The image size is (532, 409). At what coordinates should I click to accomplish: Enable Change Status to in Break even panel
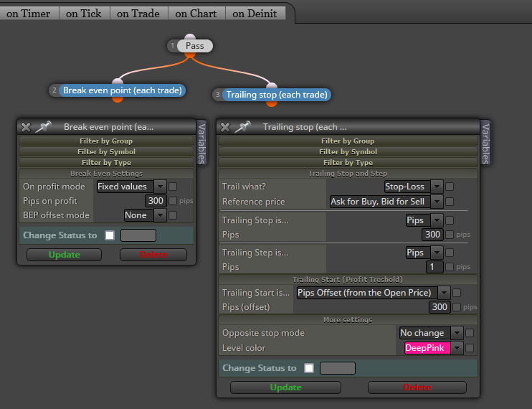coord(110,235)
